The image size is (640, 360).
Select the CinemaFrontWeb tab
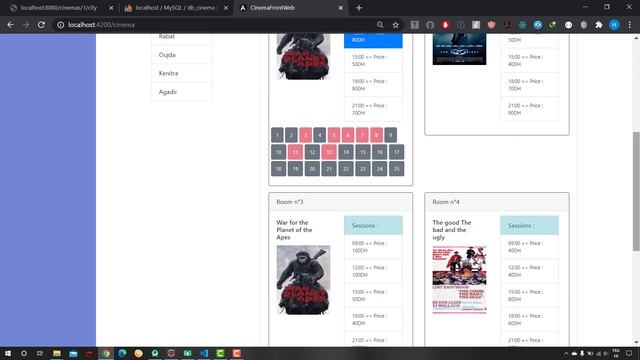click(x=291, y=8)
